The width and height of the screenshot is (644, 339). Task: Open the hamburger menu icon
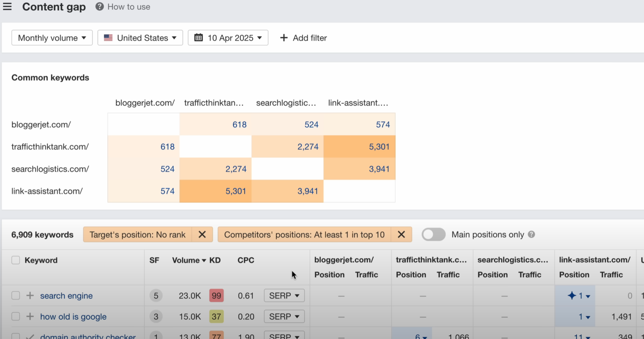click(7, 7)
